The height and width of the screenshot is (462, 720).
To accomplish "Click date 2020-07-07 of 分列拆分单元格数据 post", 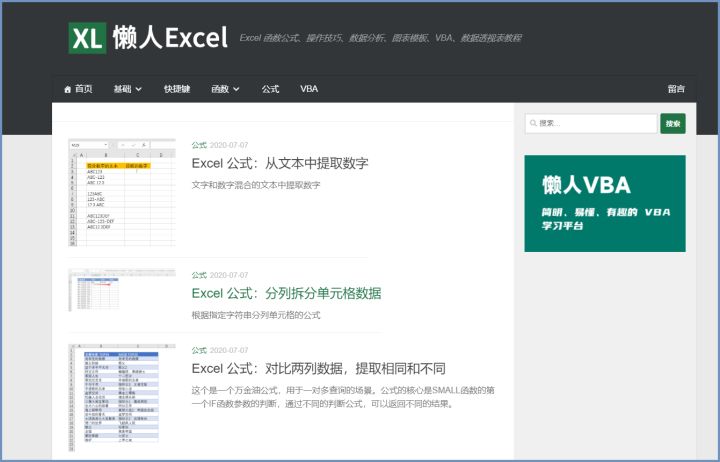I will [x=229, y=275].
